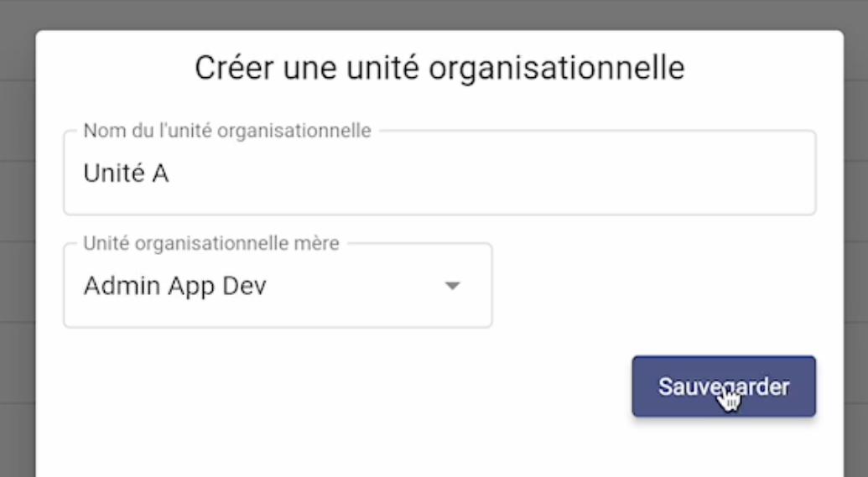This screenshot has width=868, height=477.
Task: Click space between Admin App Dev and arrow
Action: [354, 286]
